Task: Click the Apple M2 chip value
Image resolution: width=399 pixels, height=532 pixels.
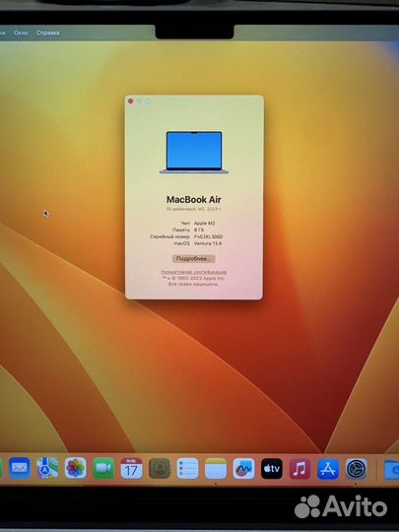Action: [205, 223]
